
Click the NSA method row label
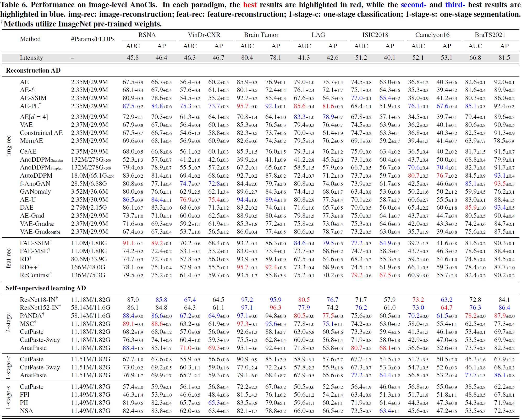click(26, 411)
